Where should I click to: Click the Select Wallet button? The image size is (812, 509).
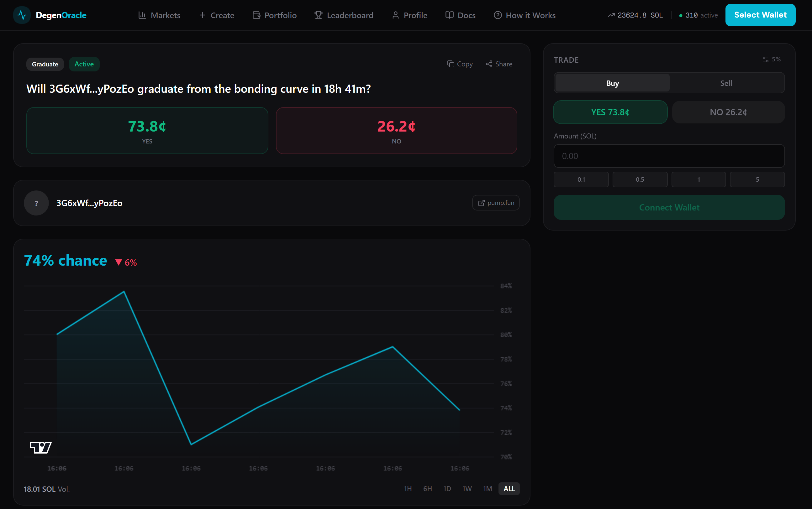(x=760, y=15)
